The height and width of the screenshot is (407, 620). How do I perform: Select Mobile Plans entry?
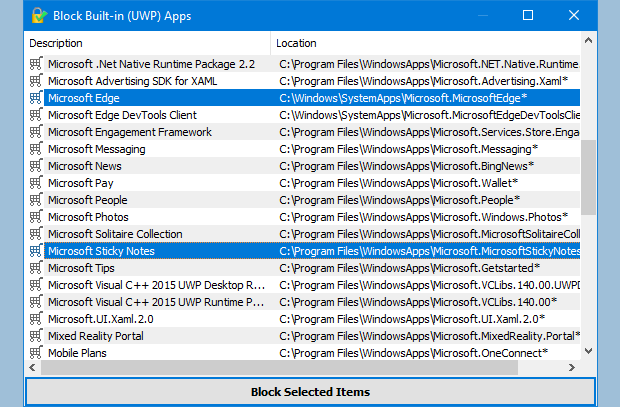coord(77,353)
